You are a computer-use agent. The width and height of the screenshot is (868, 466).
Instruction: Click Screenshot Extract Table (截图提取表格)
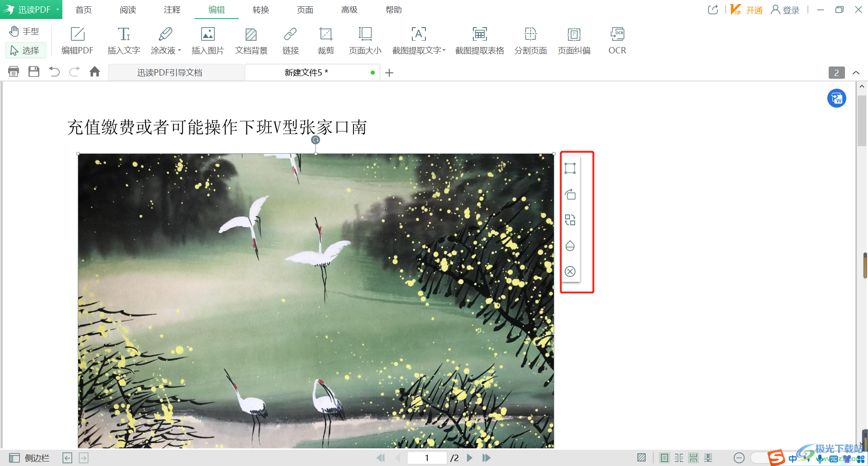pos(479,41)
